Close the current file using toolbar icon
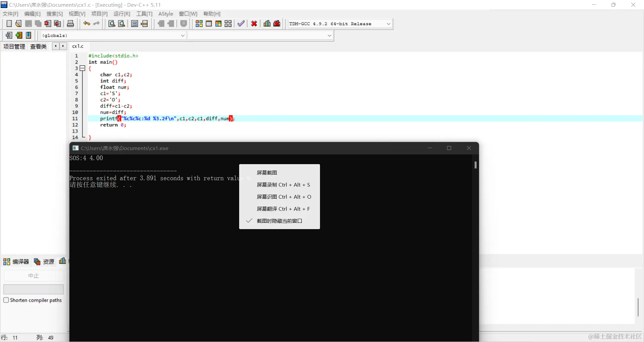Image resolution: width=644 pixels, height=342 pixels. 48,24
